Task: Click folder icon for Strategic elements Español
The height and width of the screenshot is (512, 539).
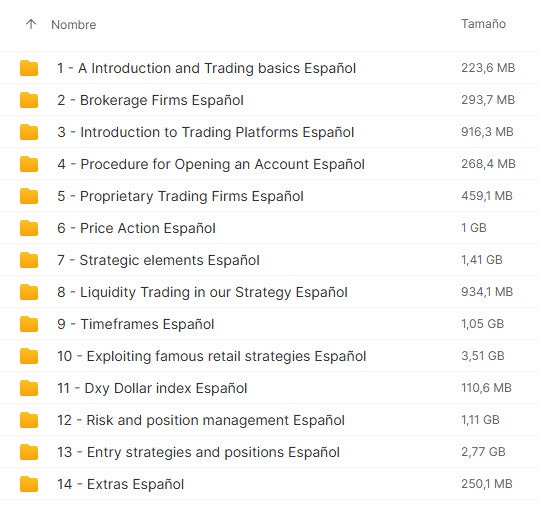Action: (x=29, y=260)
